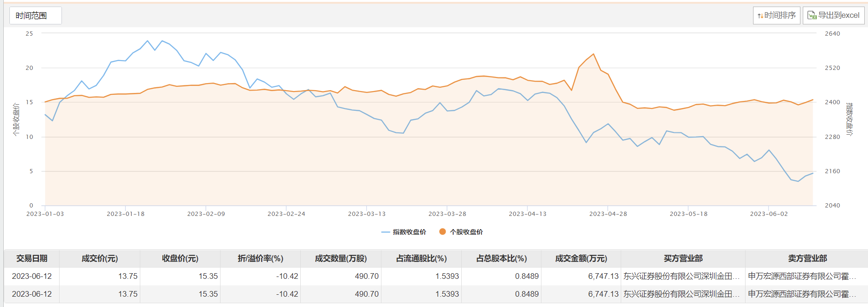Click the 成交金额(万元) column header
This screenshot has height=307, width=868.
coord(581,259)
